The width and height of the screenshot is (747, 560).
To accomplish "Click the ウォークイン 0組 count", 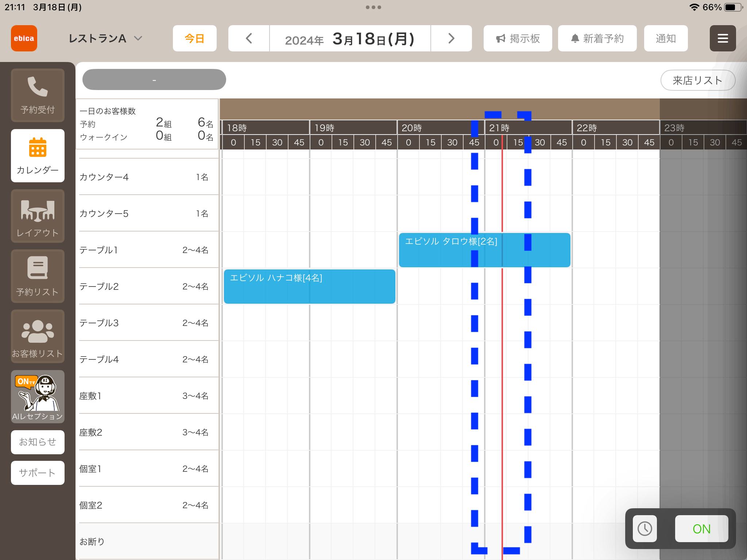I will tap(147, 137).
